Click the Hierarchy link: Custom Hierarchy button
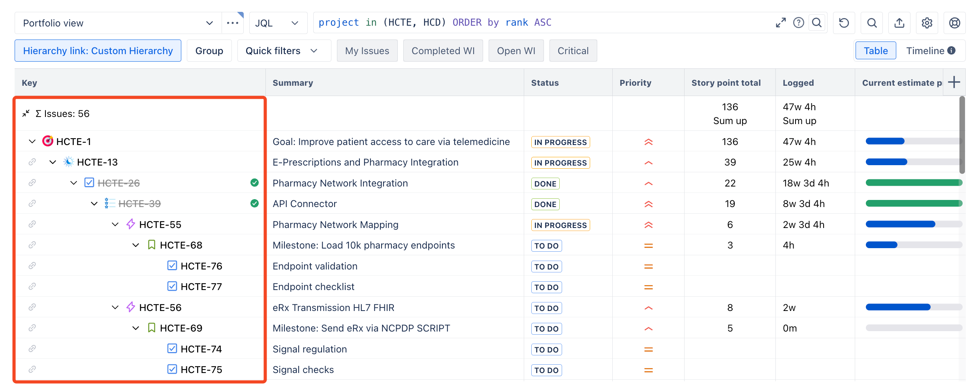The height and width of the screenshot is (390, 980). pos(98,51)
